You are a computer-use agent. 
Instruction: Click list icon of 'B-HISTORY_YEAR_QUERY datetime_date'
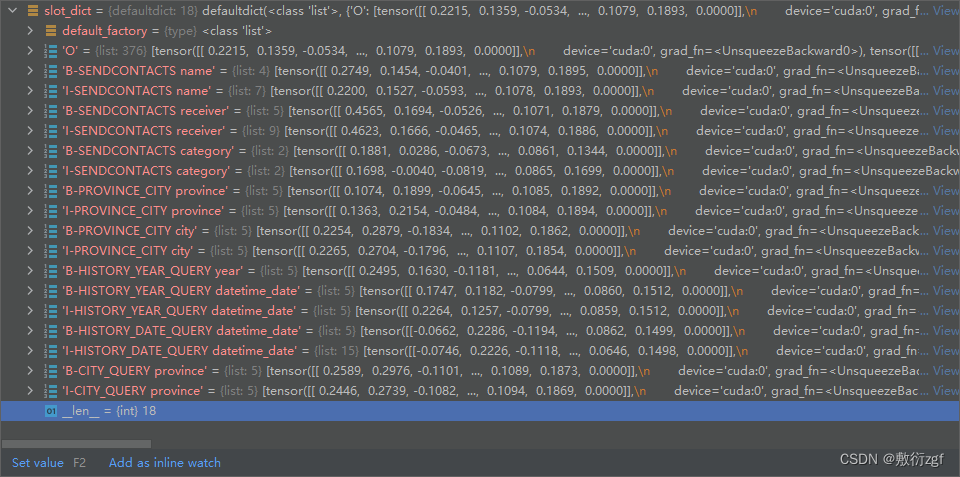51,291
